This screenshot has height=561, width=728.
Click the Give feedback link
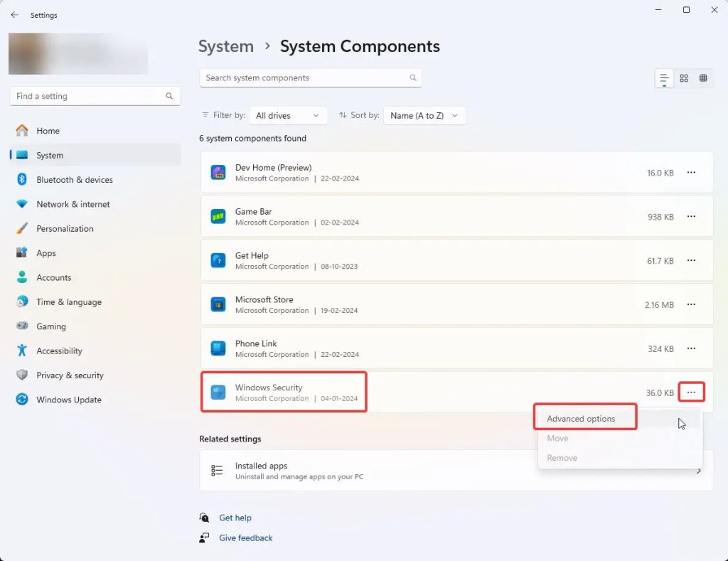pos(246,538)
